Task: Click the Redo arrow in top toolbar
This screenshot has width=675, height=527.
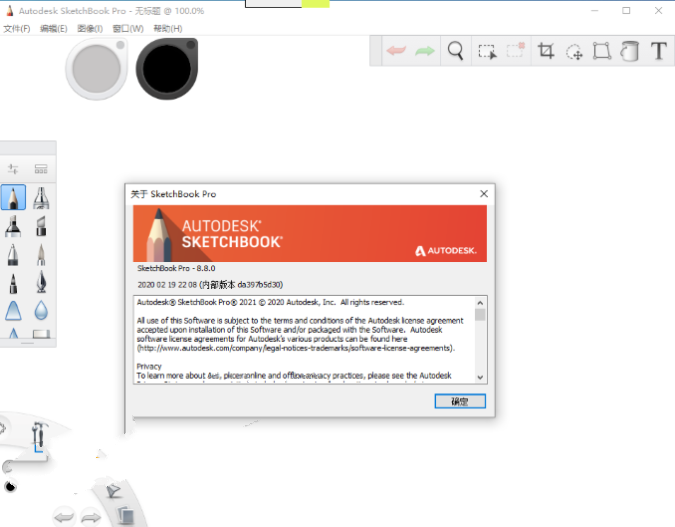Action: 425,51
